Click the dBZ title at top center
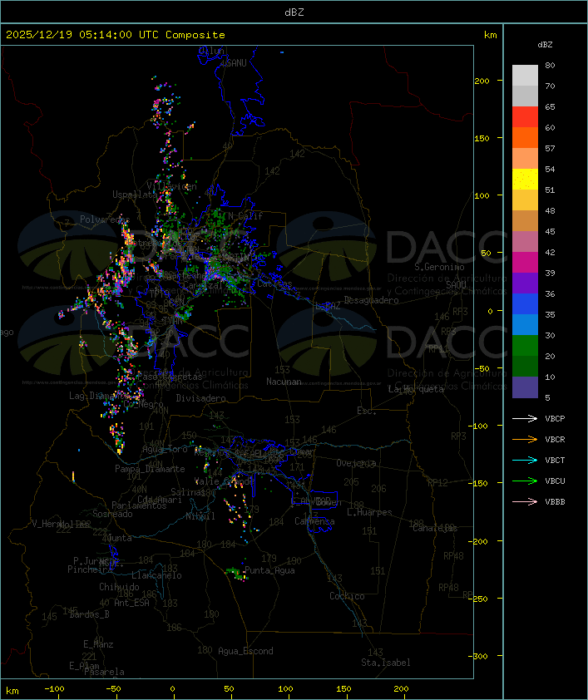 click(294, 12)
